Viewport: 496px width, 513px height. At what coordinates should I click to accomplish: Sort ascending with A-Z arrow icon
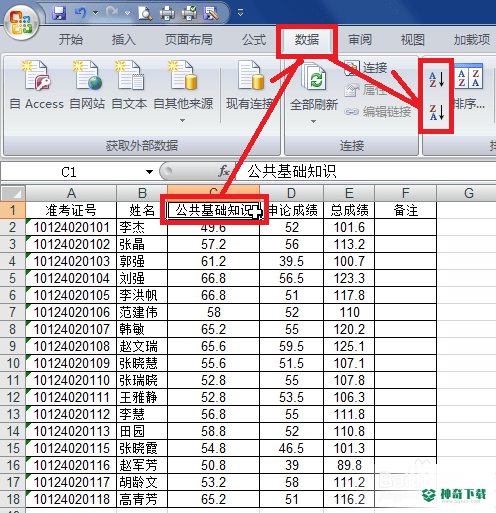(x=437, y=79)
